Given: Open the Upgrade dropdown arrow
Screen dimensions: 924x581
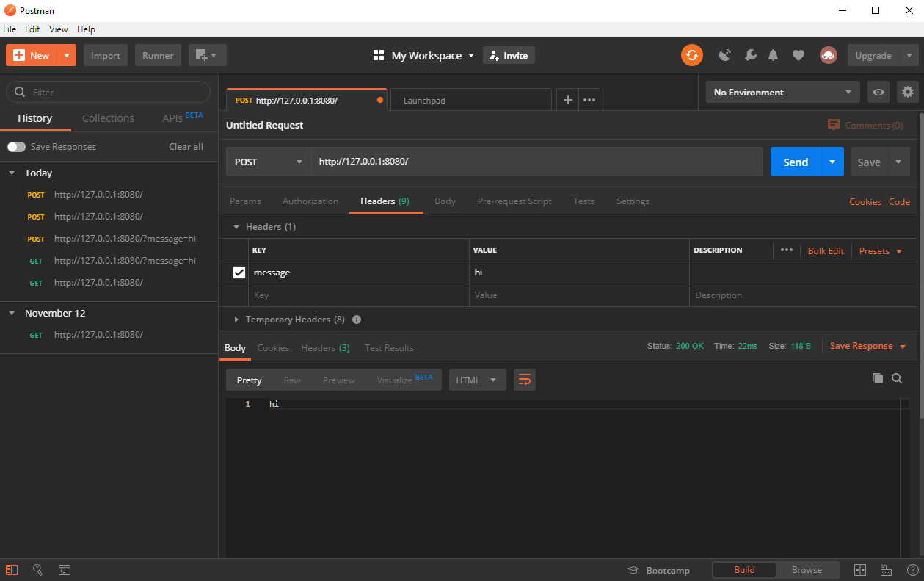Looking at the screenshot, I should click(909, 55).
